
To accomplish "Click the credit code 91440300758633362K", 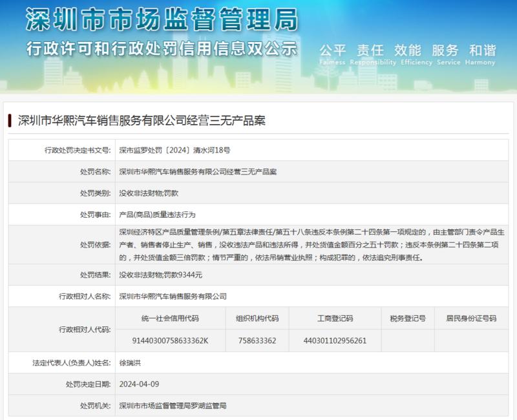I will click(170, 341).
